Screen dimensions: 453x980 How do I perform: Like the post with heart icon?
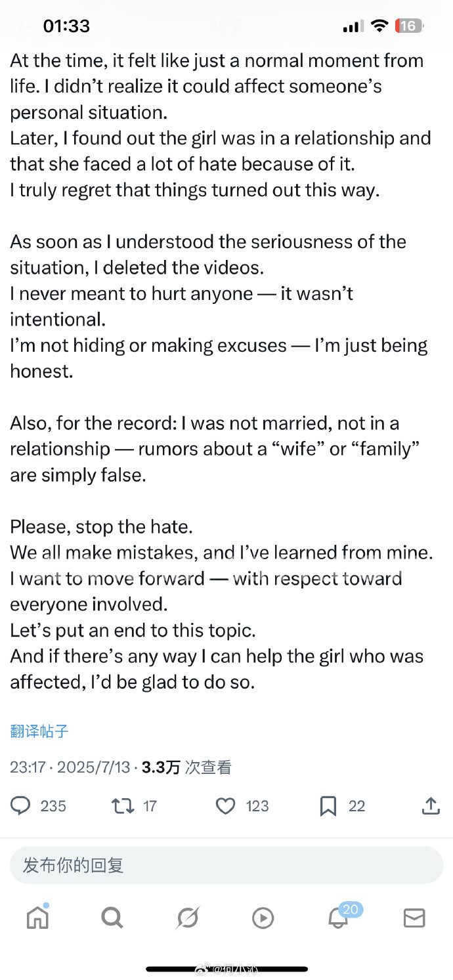pos(225,806)
